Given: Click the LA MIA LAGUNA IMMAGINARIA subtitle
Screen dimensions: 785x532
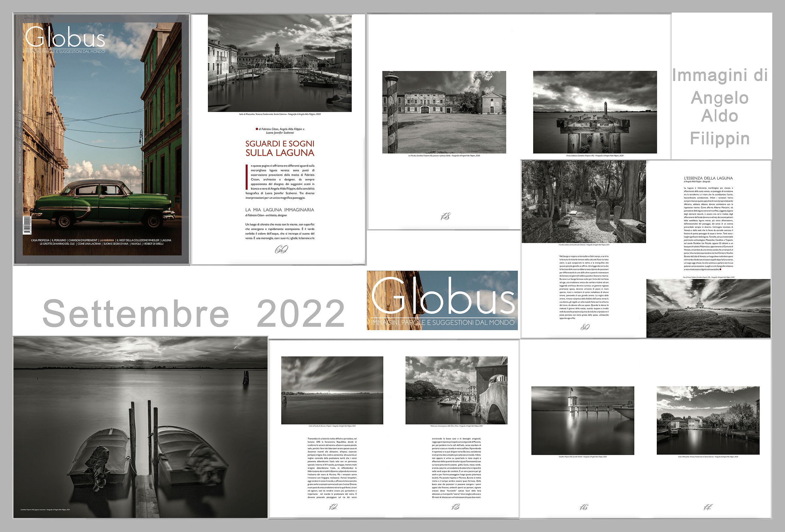Looking at the screenshot, I should [x=279, y=209].
